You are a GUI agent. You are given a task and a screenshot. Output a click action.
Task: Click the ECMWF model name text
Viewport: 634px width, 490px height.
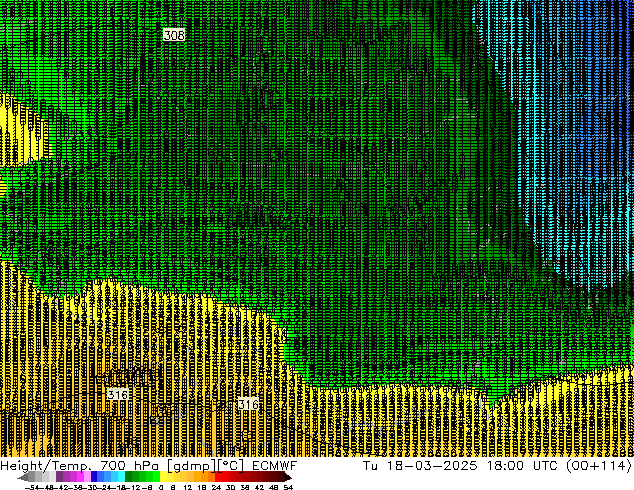point(275,466)
